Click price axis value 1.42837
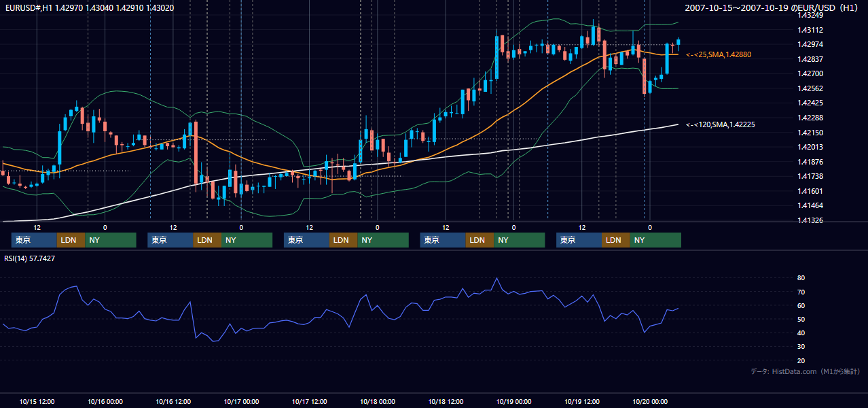 pos(810,59)
